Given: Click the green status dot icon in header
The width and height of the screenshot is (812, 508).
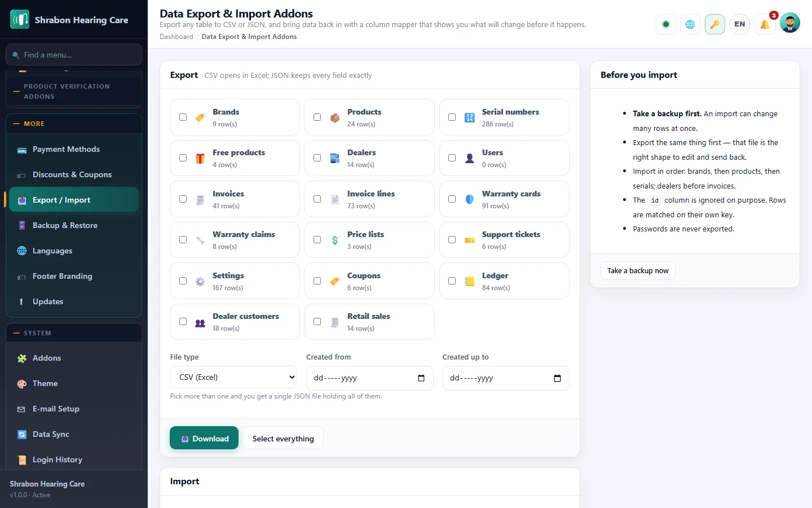Looking at the screenshot, I should (666, 24).
